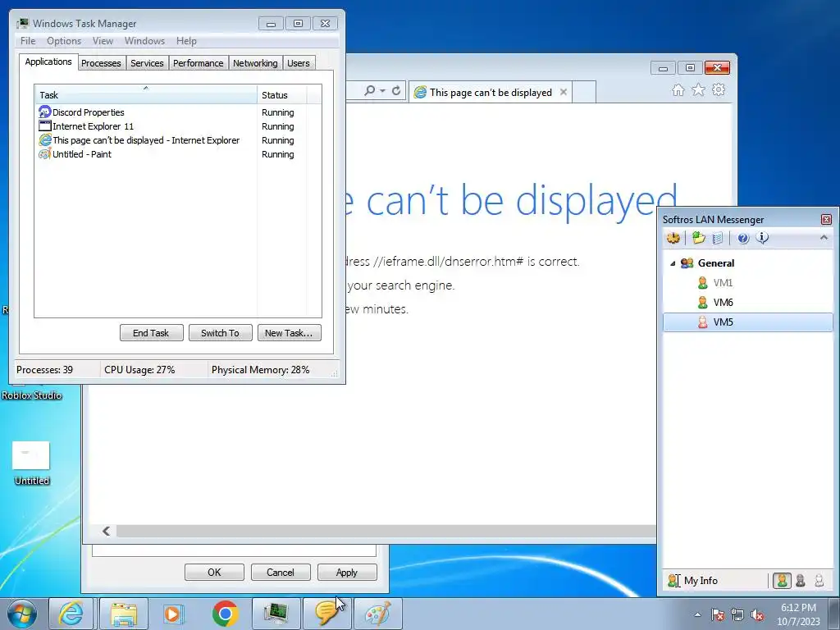Switch to the Applications tab
Screen dimensions: 840x630
[48, 62]
